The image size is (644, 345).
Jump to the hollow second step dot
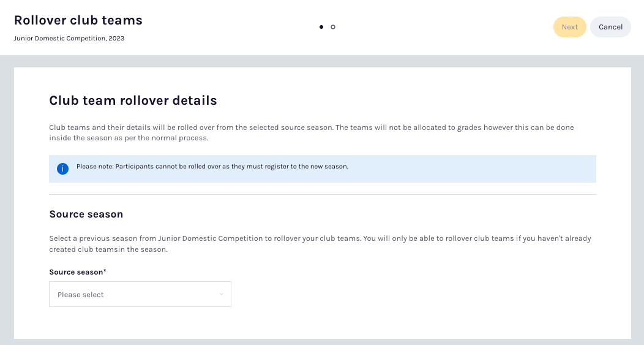point(333,27)
